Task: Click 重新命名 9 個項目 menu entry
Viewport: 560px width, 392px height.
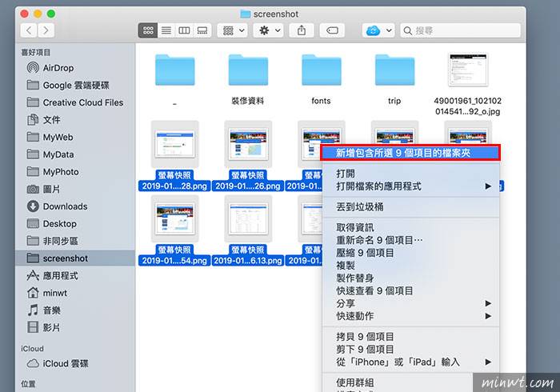Action: coord(379,240)
